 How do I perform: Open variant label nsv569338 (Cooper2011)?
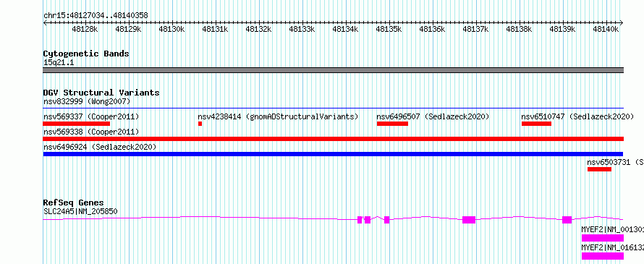91,132
